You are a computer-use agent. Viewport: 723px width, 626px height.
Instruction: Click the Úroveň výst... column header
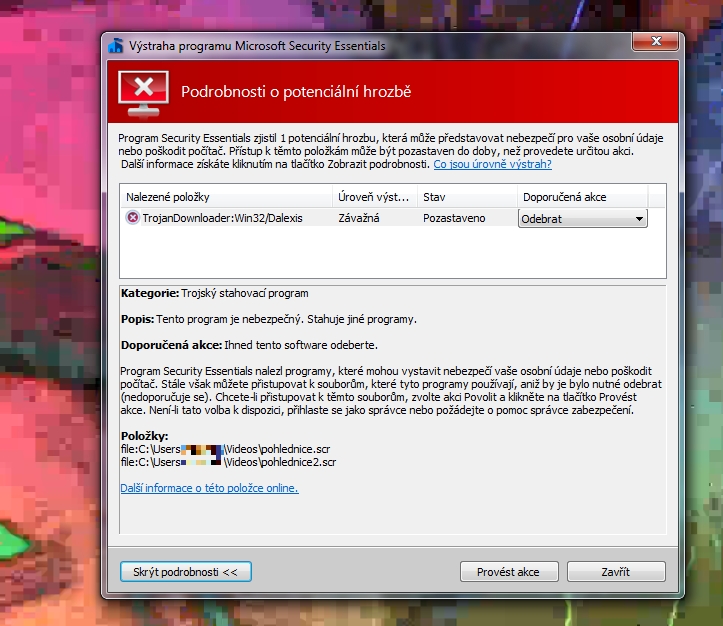(x=375, y=197)
